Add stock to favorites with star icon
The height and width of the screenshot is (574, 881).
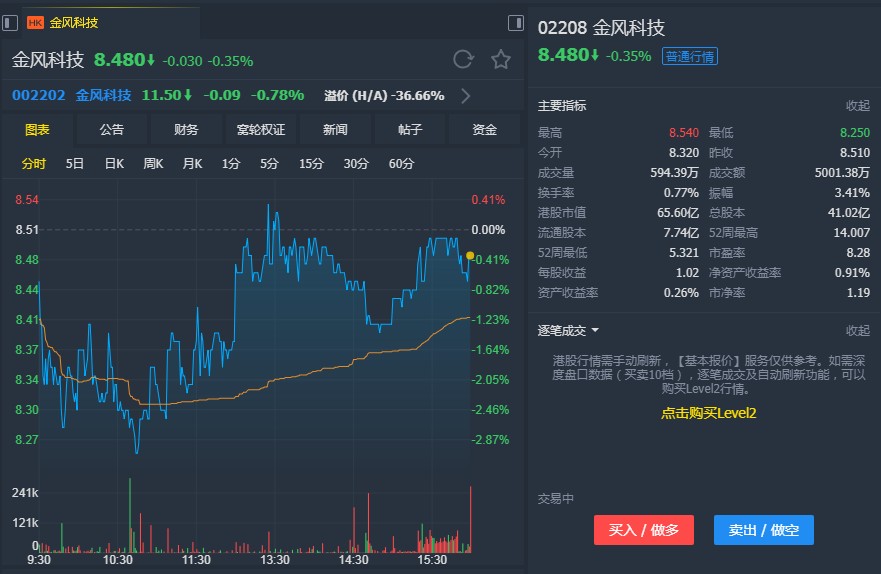[501, 59]
